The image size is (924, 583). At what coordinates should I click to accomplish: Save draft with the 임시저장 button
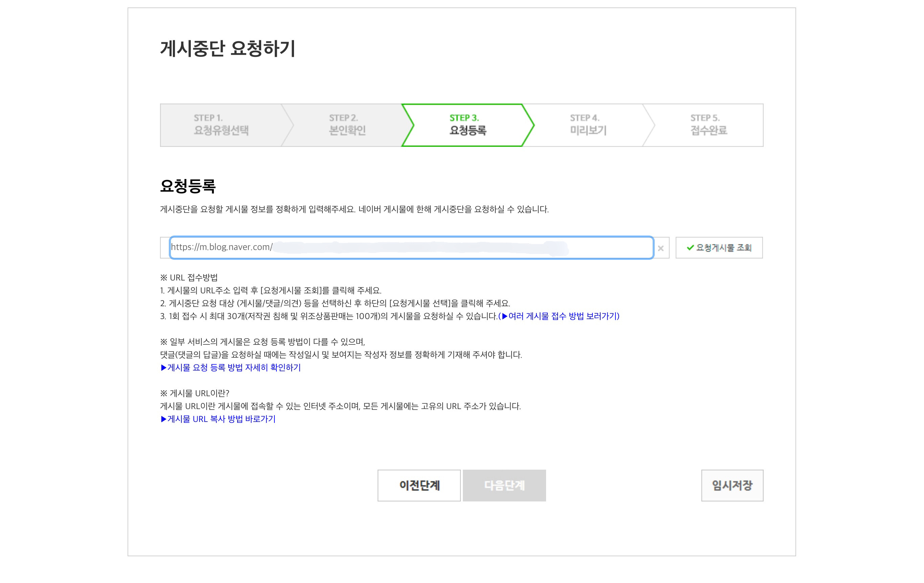[732, 485]
